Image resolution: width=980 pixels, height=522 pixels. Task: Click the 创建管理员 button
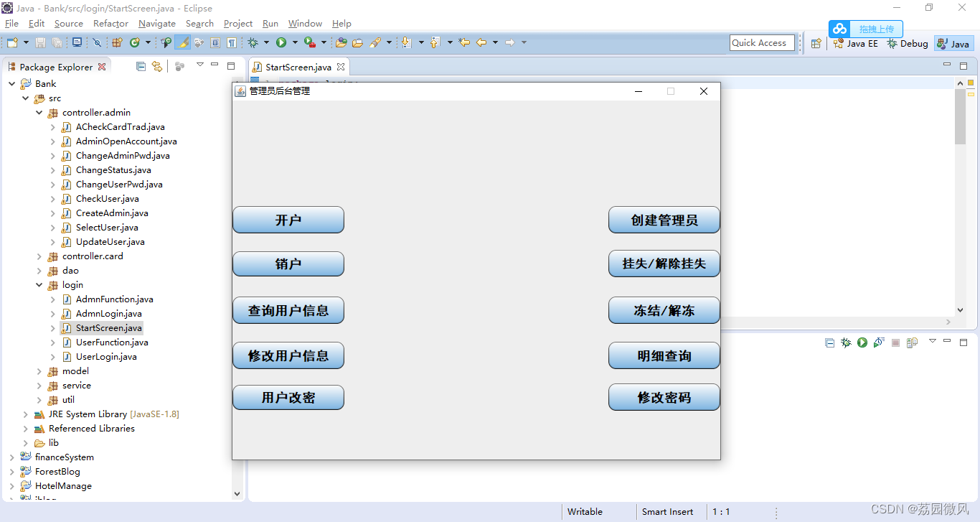coord(664,220)
